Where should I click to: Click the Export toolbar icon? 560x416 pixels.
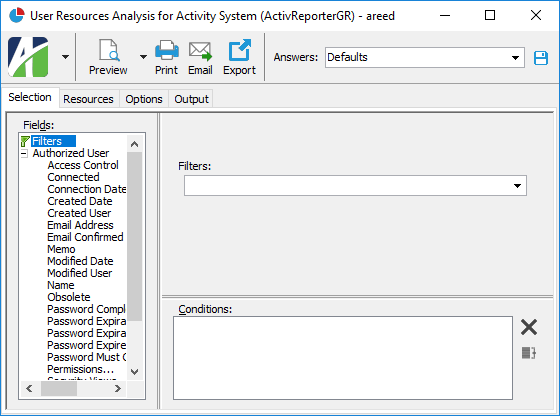click(x=239, y=50)
